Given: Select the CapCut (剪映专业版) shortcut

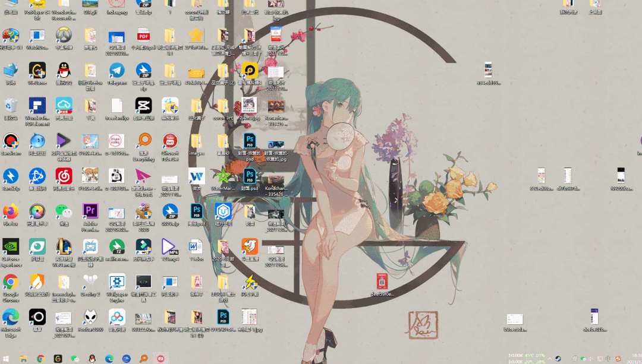Looking at the screenshot, I should click(x=143, y=109).
